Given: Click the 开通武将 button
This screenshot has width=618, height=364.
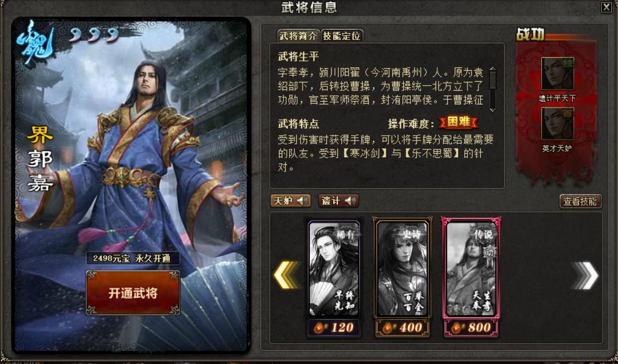Looking at the screenshot, I should point(133,293).
